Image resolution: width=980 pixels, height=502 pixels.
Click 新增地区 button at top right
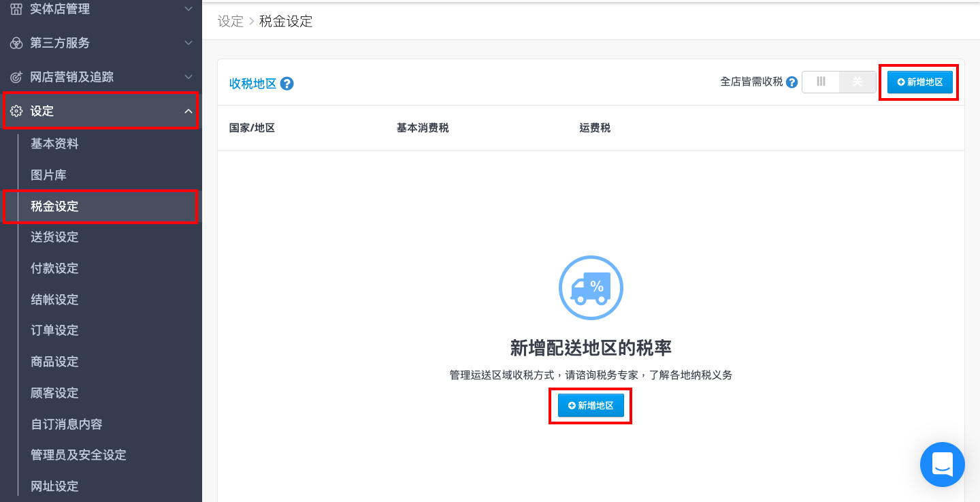pyautogui.click(x=919, y=82)
